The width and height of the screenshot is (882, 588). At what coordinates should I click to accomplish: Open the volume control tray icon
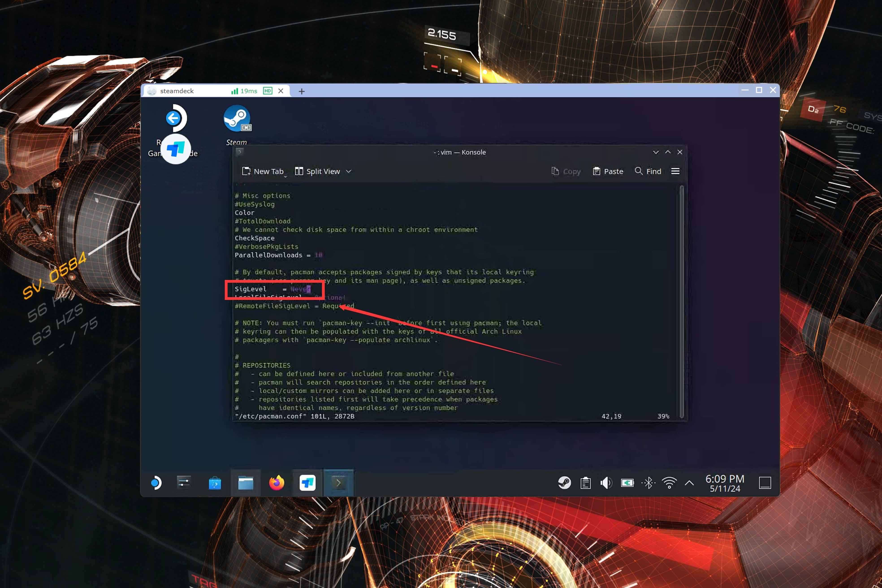point(606,483)
